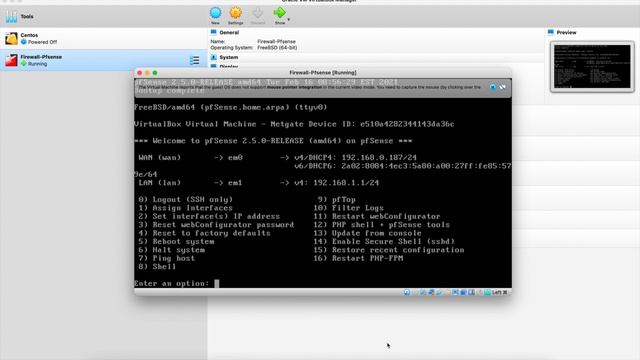Maximize the Firewall-Pfsense VM window

[x=155, y=73]
